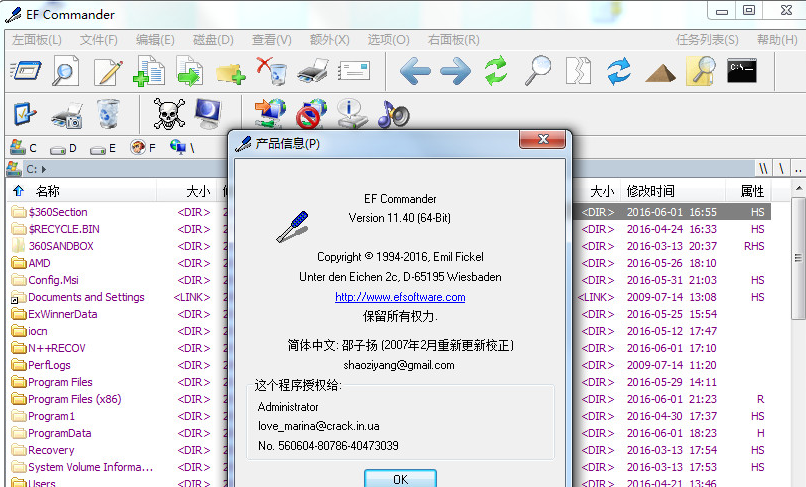
Task: Select the $360Section folder
Action: coord(58,212)
